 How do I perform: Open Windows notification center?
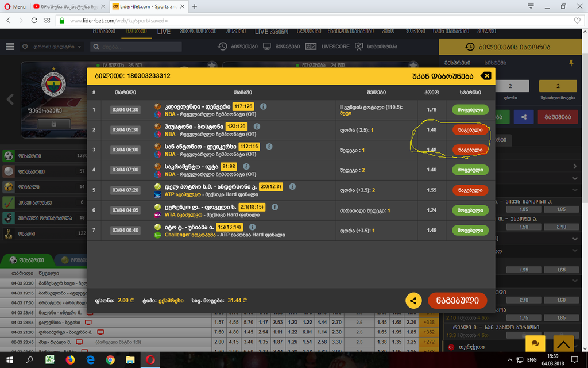point(574,360)
